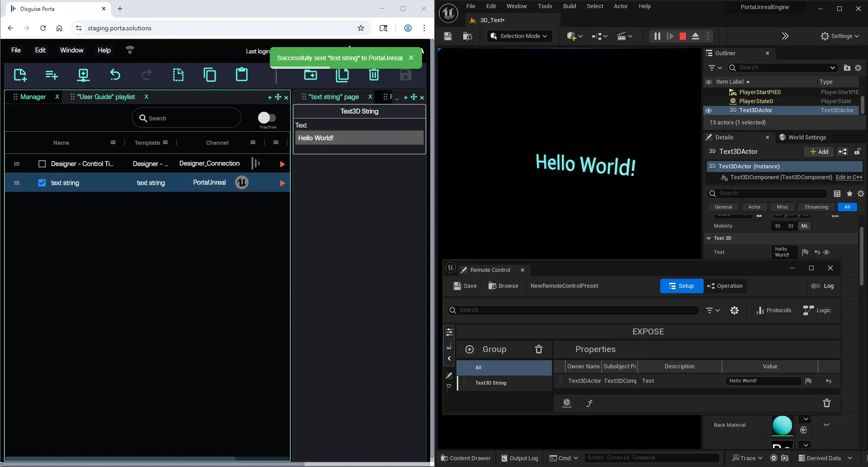Click the Delete trash icon in Porta toolbar

pyautogui.click(x=374, y=75)
